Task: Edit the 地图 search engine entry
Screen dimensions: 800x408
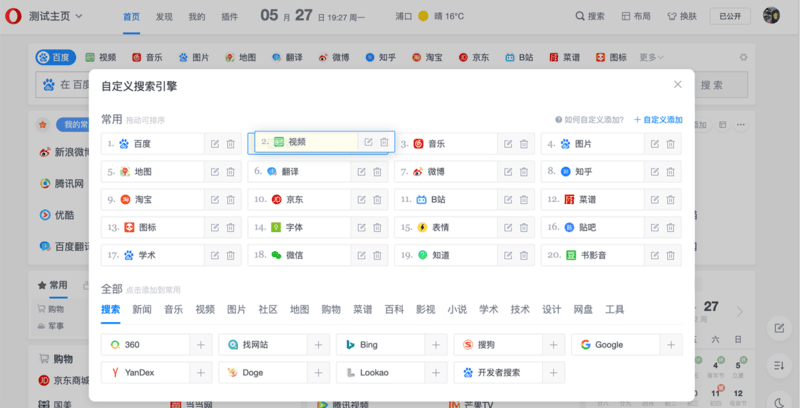Action: click(x=215, y=172)
